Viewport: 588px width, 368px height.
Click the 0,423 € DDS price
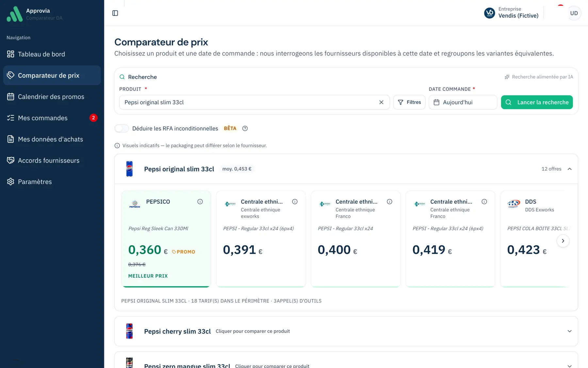click(x=527, y=250)
